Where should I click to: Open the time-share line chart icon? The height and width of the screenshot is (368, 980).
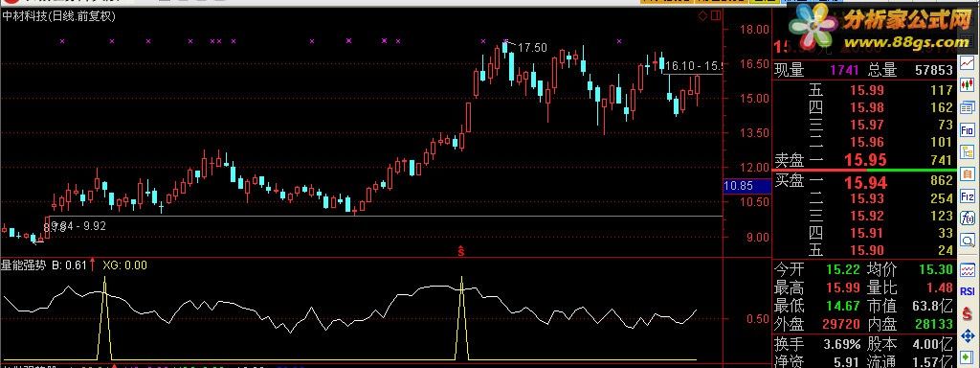[x=968, y=62]
